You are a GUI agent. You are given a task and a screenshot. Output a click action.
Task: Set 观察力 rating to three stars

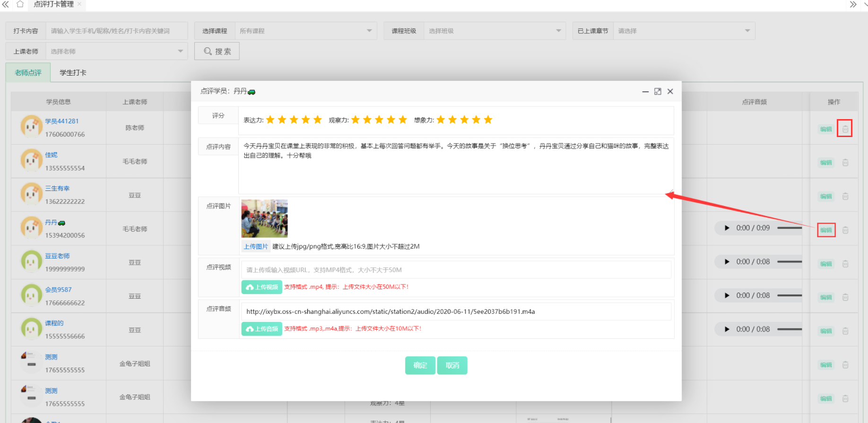click(x=379, y=120)
